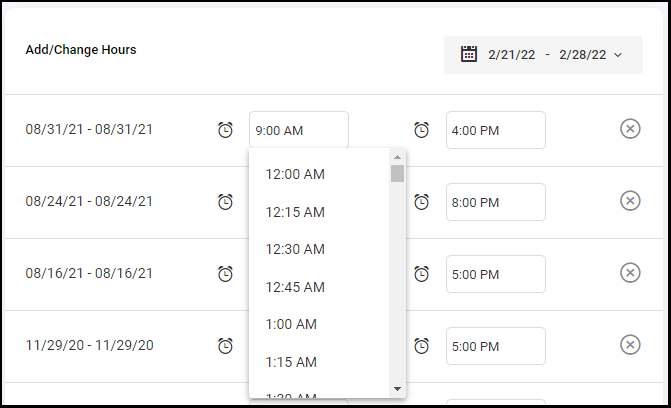The width and height of the screenshot is (671, 408).
Task: Open calendar icon next to 2/21/22 date
Action: 469,54
